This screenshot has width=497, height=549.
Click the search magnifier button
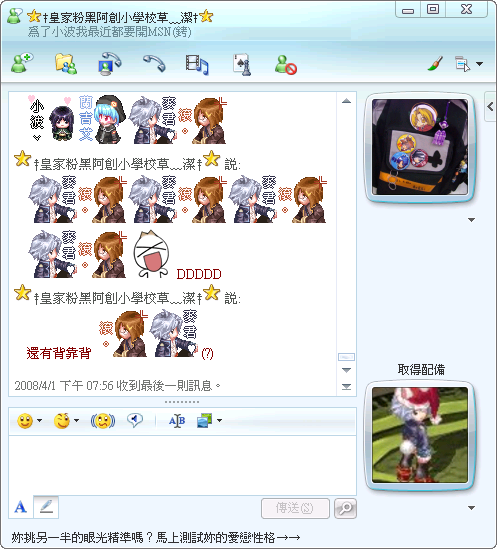(x=345, y=508)
